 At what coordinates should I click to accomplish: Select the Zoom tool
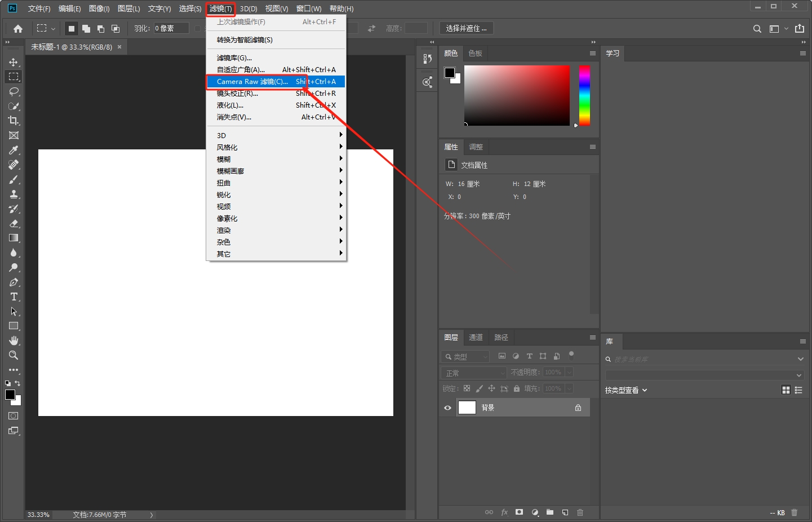click(x=14, y=355)
